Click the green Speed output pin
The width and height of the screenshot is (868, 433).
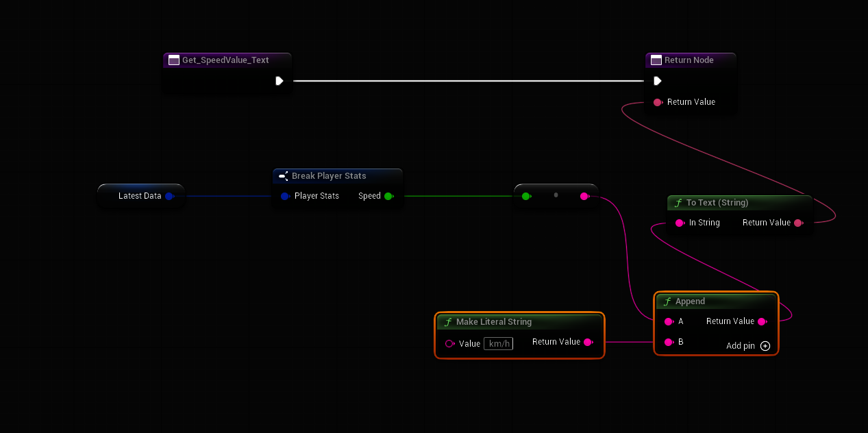click(388, 196)
